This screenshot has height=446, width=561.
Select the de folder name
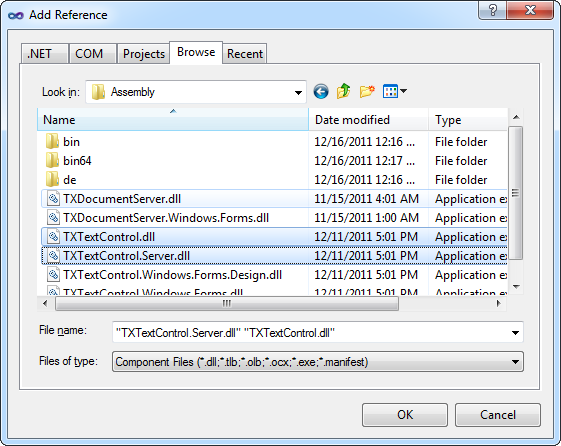70,180
